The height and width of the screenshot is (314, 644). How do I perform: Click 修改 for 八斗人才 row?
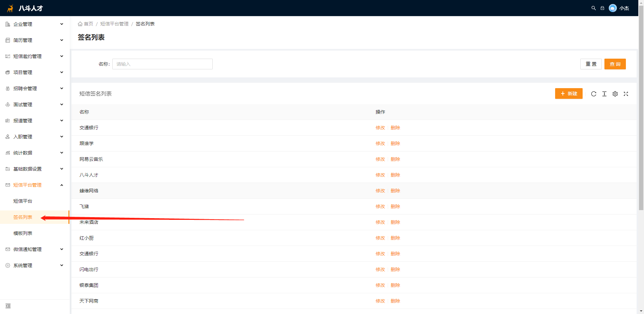coord(380,175)
